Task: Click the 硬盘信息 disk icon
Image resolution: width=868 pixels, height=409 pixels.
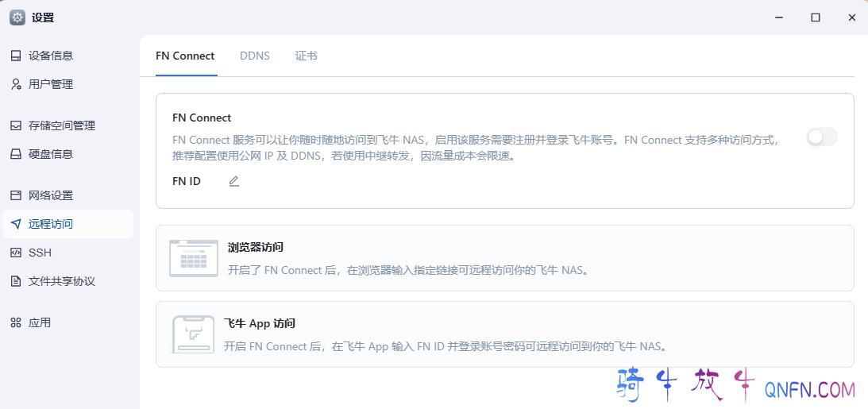Action: coord(16,154)
